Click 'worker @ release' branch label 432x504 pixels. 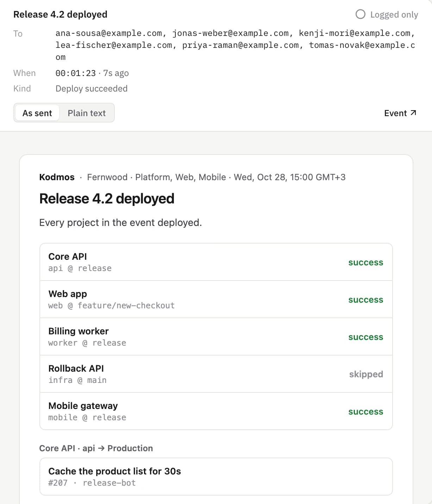pyautogui.click(x=87, y=343)
